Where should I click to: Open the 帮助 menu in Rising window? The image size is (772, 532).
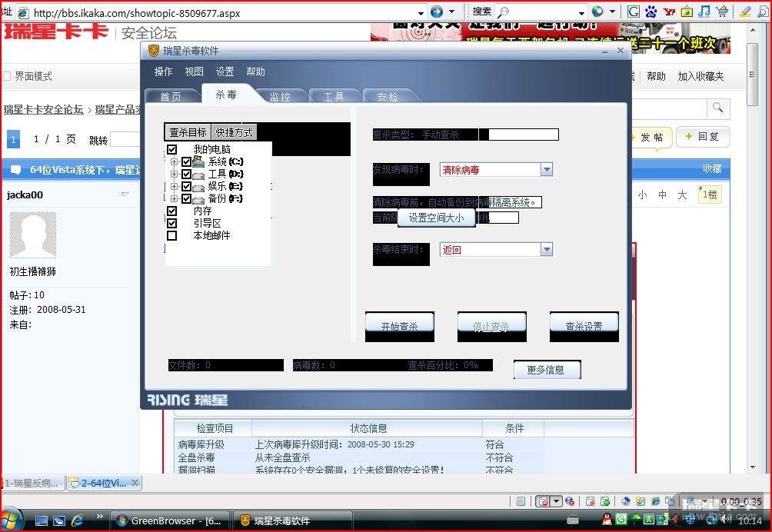tap(255, 71)
